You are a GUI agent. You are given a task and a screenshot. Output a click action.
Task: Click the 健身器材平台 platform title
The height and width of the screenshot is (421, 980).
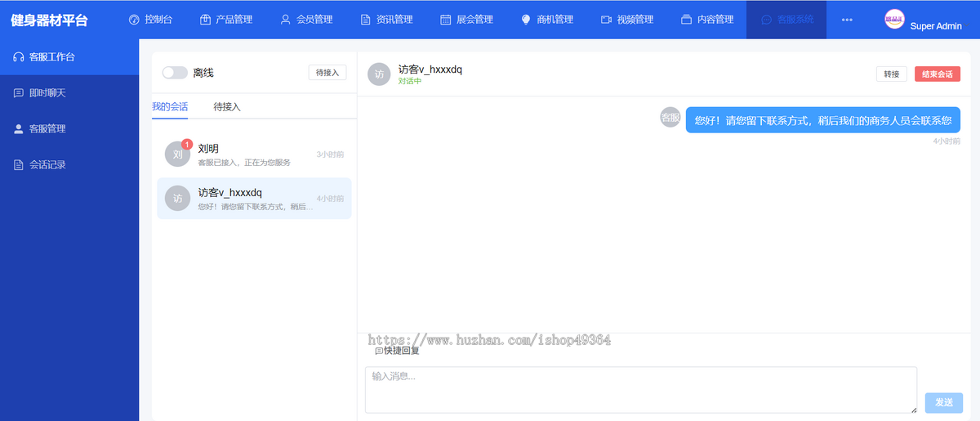click(49, 20)
